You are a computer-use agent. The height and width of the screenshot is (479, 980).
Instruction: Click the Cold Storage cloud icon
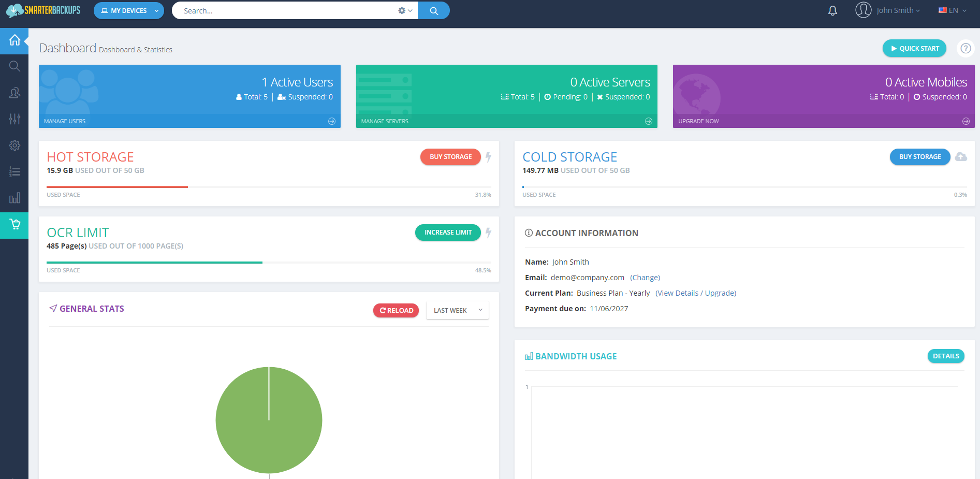961,157
